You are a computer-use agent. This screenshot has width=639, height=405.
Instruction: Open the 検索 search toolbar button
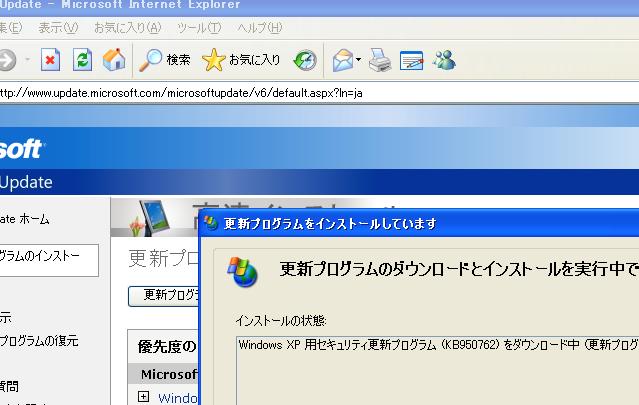pos(165,60)
